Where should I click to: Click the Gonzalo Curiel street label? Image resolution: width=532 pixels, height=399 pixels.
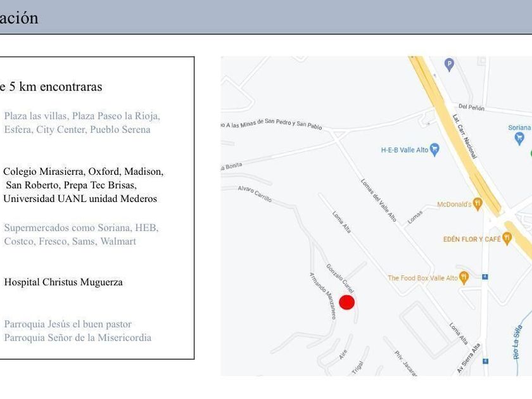[x=340, y=278]
